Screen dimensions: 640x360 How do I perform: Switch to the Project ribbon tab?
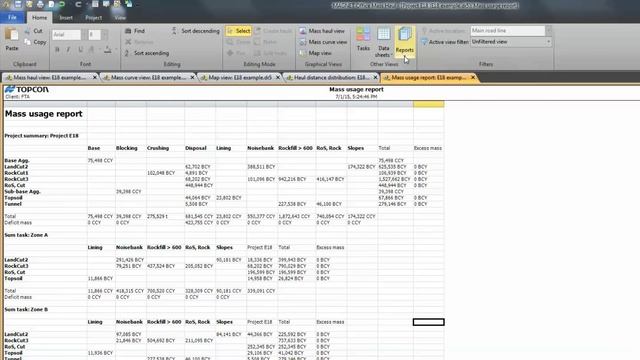pyautogui.click(x=93, y=18)
